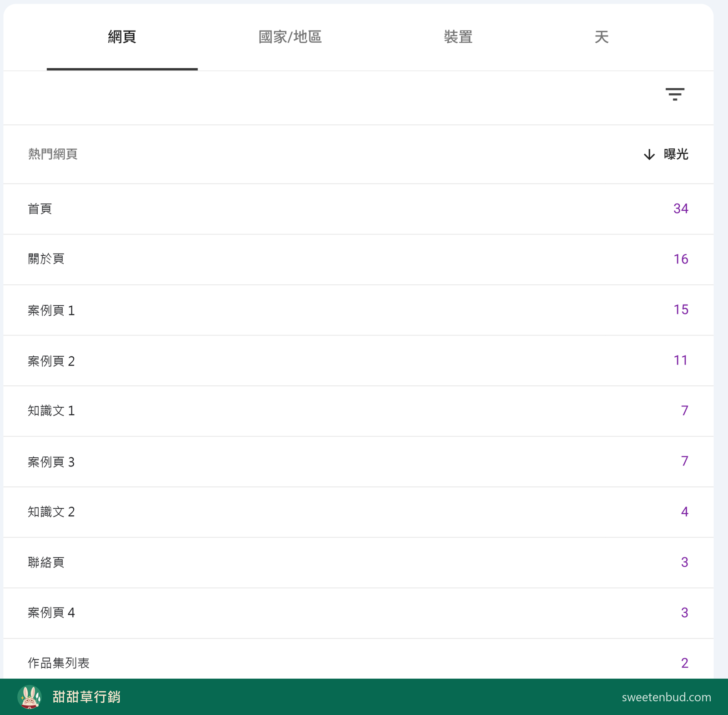The image size is (728, 715).
Task: Open the sweetenbud.com link
Action: (x=666, y=697)
